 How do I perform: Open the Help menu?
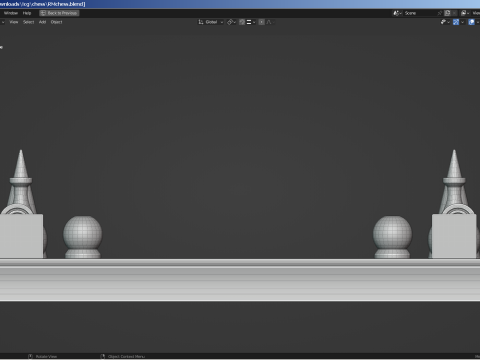(27, 13)
